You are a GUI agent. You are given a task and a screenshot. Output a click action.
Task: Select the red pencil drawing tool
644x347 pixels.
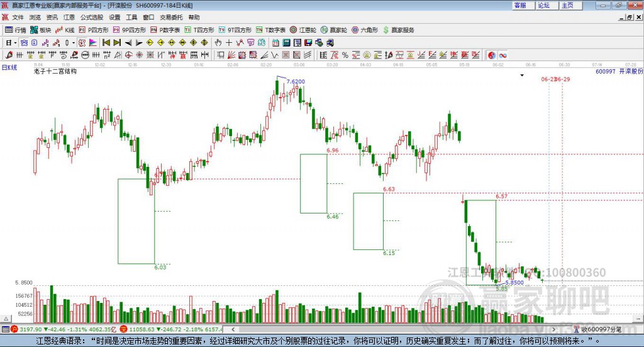pos(9,55)
